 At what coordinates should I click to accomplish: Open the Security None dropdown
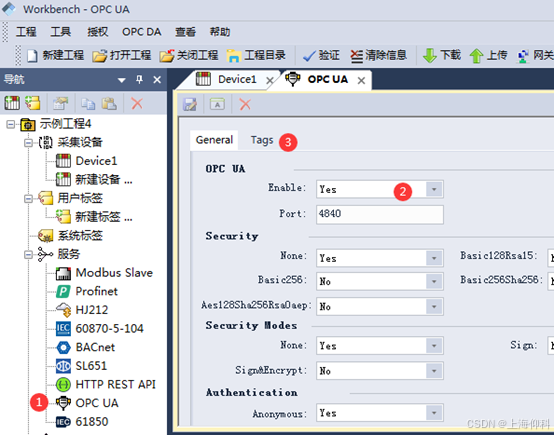[x=434, y=258]
